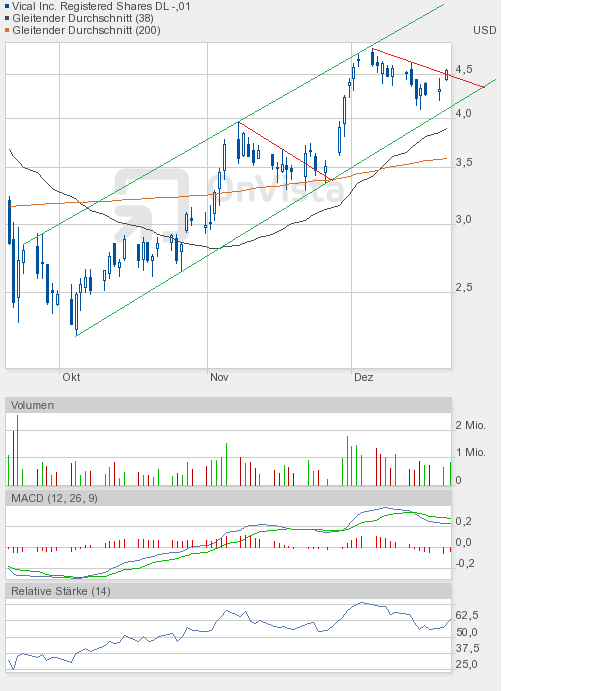The image size is (614, 691).
Task: Click the 0,0 MACD axis label
Action: (x=463, y=542)
